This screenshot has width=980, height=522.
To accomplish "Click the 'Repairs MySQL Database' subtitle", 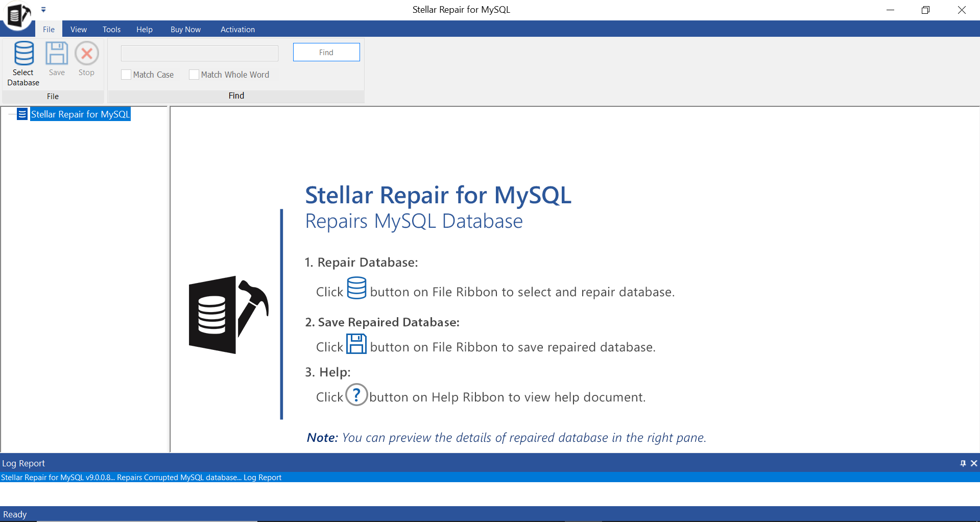I will (x=414, y=221).
